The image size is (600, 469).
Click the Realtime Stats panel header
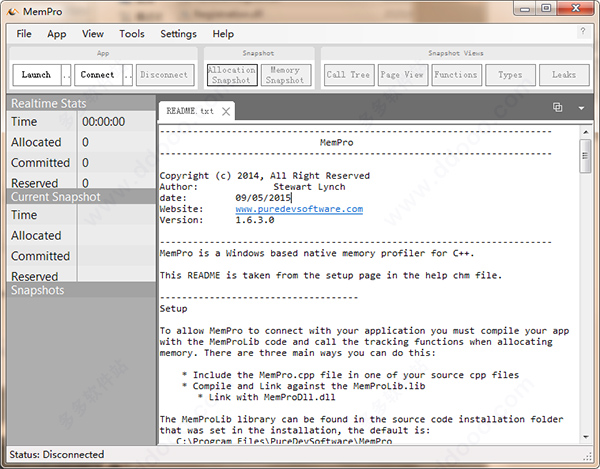click(81, 103)
